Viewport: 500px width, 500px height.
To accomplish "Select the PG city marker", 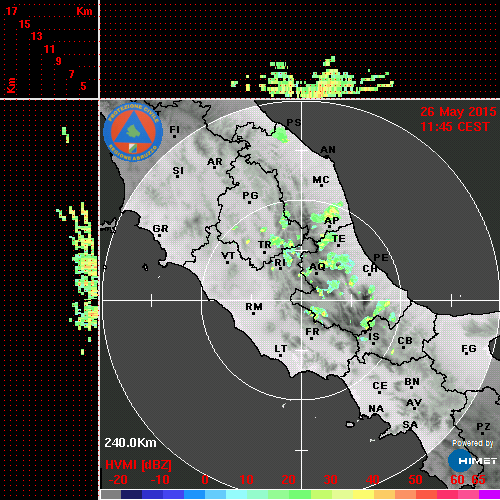I will click(x=249, y=202).
